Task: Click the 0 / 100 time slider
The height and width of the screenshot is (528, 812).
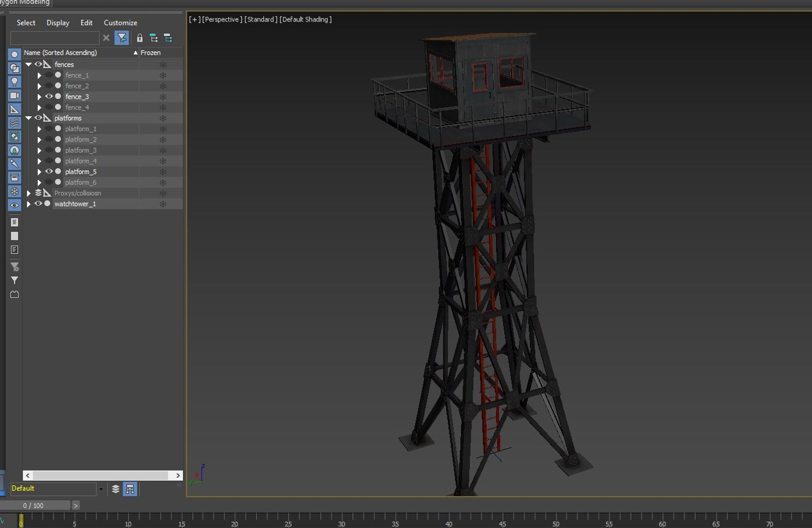Action: tap(34, 506)
